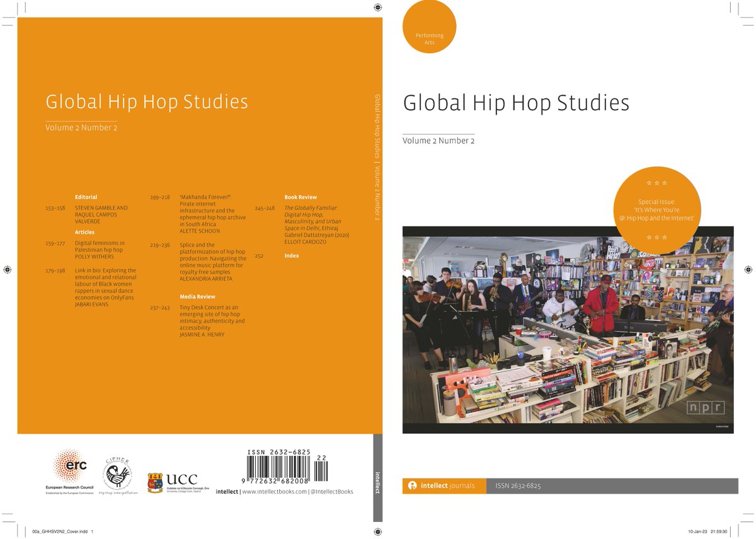Click the 'Articles' heading

pyautogui.click(x=84, y=233)
